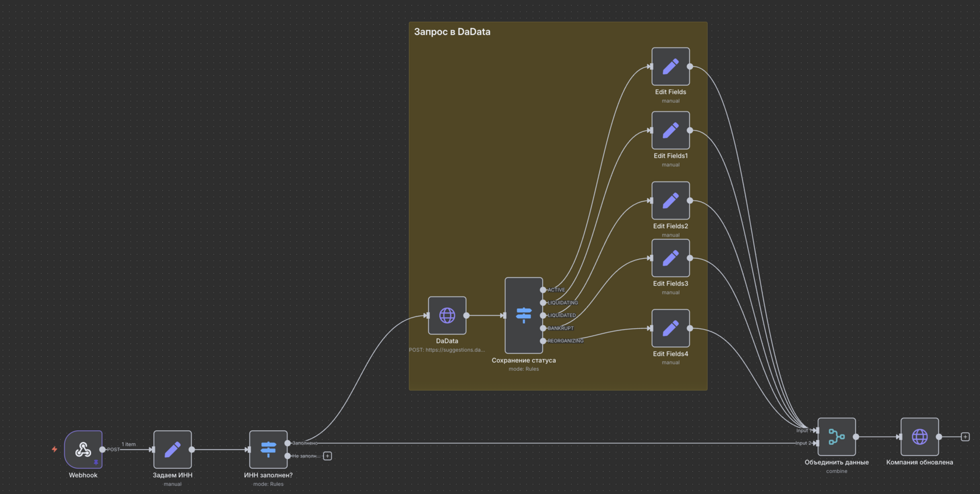The image size is (980, 494).
Task: Click the Компания обновлена node label
Action: click(x=920, y=462)
